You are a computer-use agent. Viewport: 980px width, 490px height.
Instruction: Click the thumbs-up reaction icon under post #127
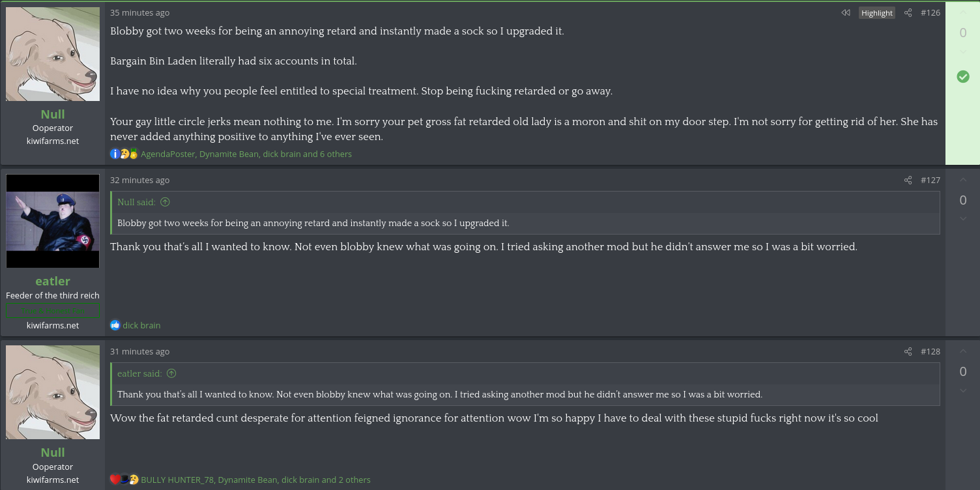[x=115, y=325]
